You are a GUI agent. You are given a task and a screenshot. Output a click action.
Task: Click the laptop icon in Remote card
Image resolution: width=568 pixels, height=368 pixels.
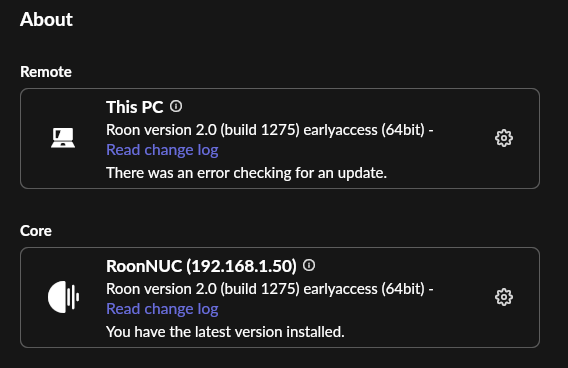coord(63,138)
